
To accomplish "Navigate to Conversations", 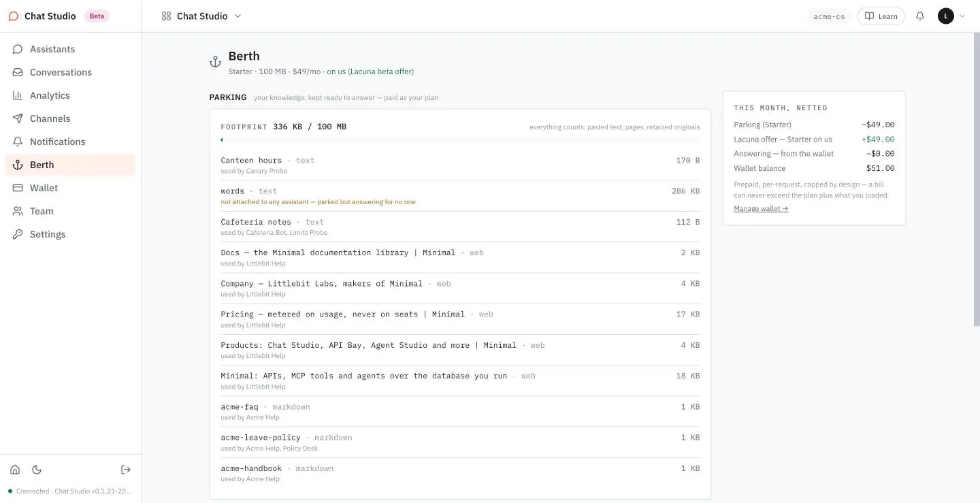I will pyautogui.click(x=71, y=72).
